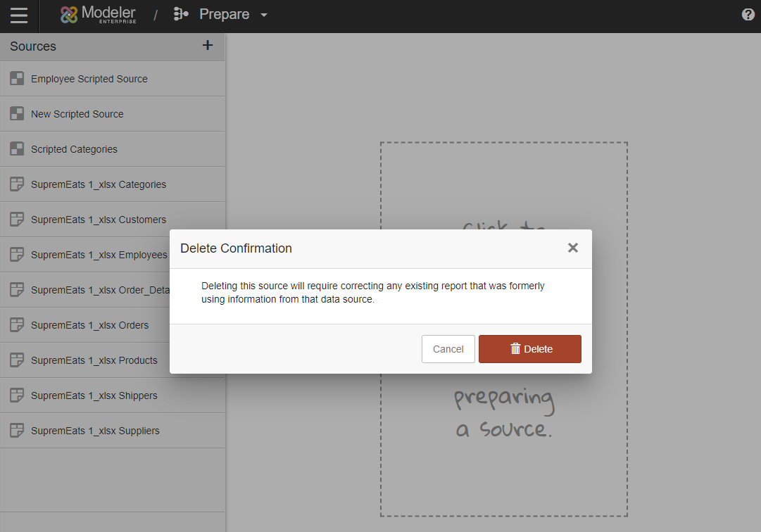Click the Modeler Enterprise logo
Image resolution: width=761 pixels, height=532 pixels.
(x=98, y=15)
